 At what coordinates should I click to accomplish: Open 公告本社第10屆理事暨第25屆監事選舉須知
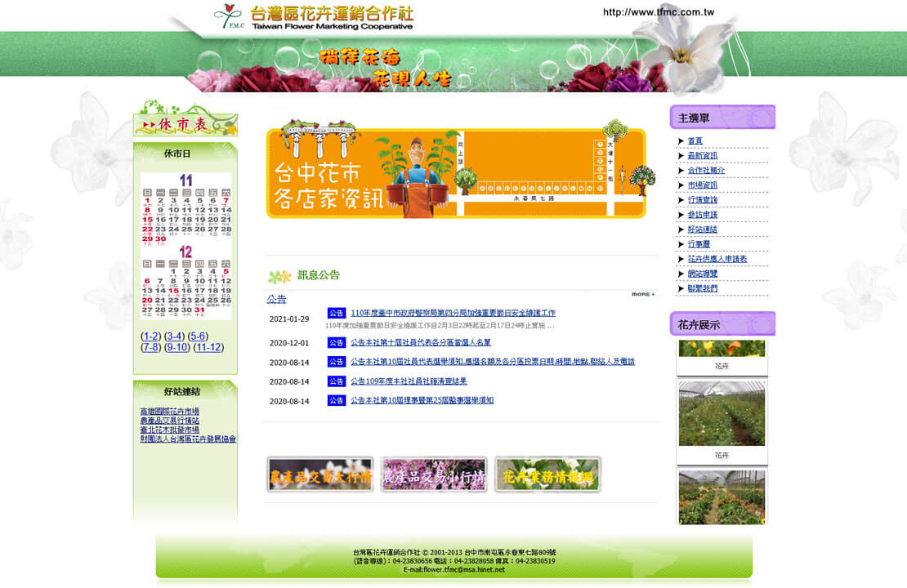coord(422,400)
